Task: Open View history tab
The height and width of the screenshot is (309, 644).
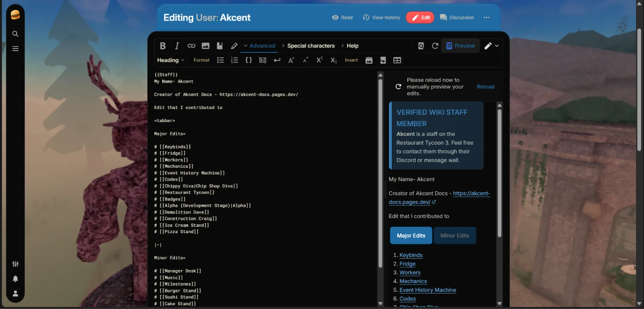Action: click(x=381, y=18)
